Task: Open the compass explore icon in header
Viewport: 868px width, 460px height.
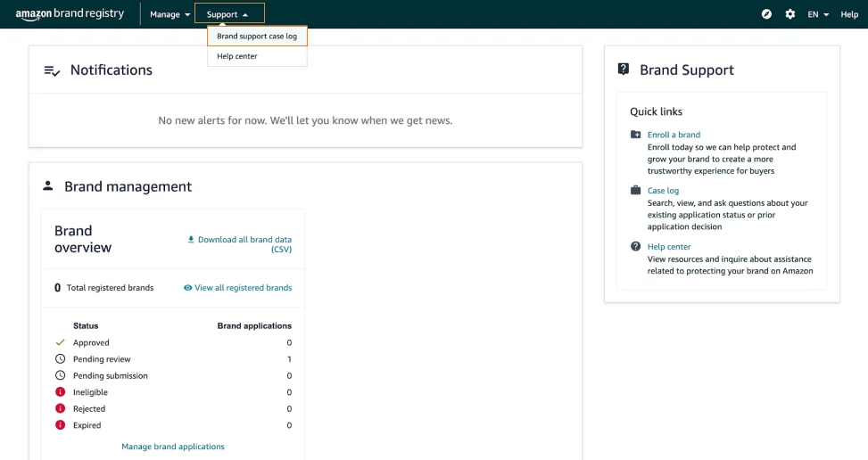Action: pos(766,14)
